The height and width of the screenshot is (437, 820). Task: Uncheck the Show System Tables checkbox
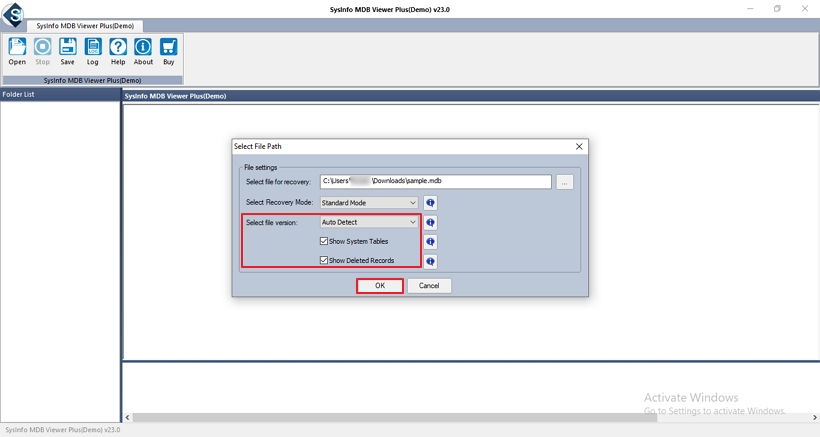tap(324, 241)
